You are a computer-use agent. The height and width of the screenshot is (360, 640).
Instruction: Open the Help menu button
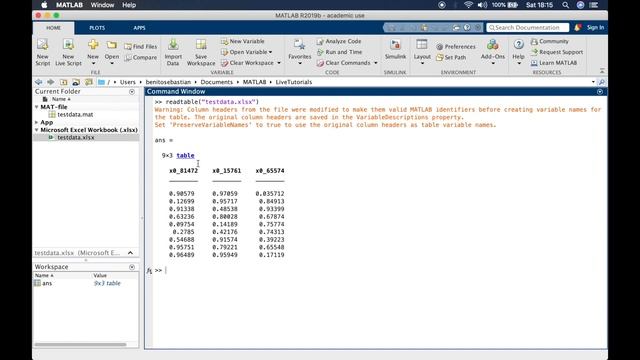pos(518,52)
